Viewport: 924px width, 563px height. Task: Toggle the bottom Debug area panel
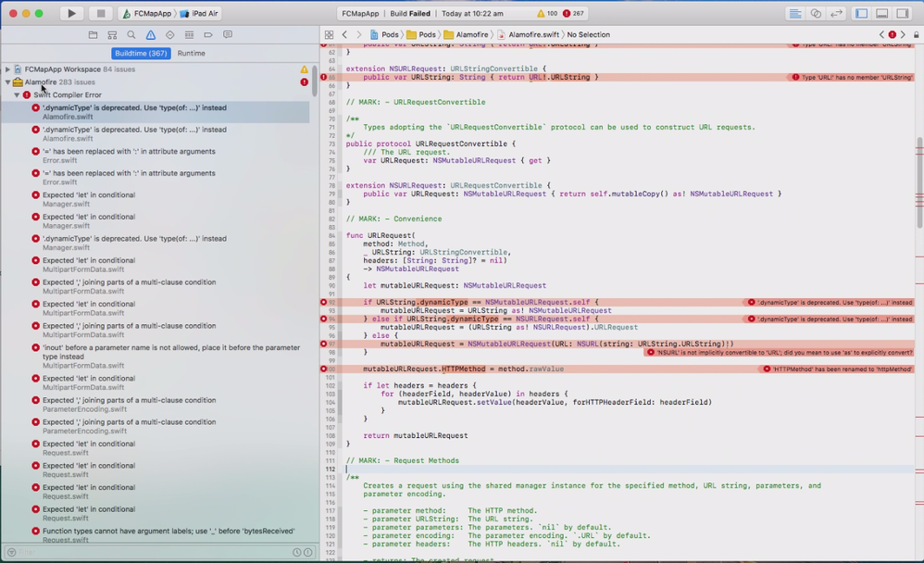tap(882, 14)
